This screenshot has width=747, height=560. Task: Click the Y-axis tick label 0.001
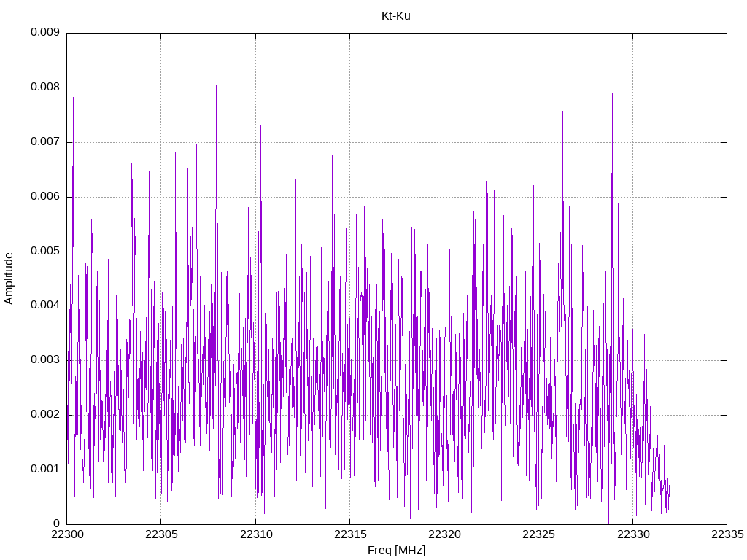point(45,469)
